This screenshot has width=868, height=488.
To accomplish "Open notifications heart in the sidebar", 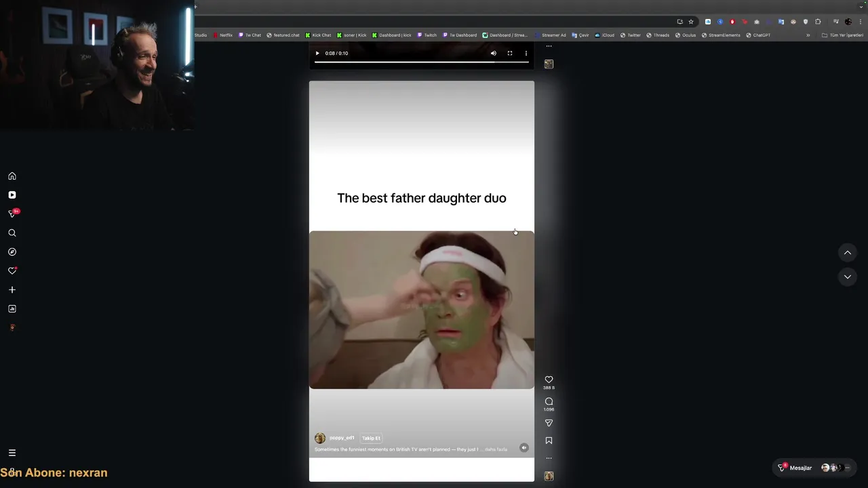I will (x=12, y=271).
